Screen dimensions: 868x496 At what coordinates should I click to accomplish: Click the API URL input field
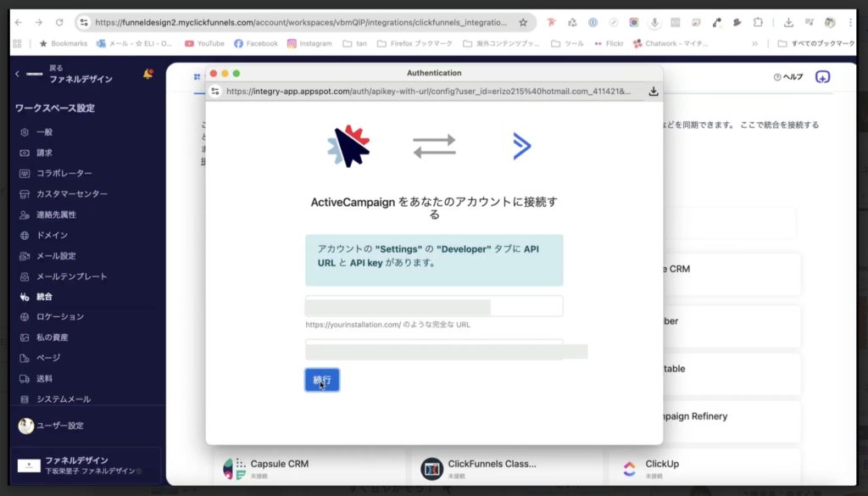(434, 305)
